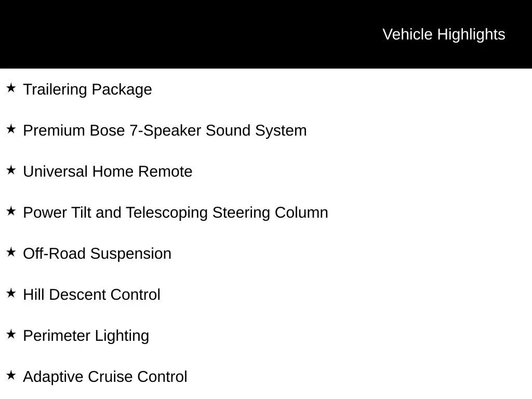Click the star beside Adaptive Cruise Control
Viewport: 532px width, 399px height.
(x=11, y=375)
